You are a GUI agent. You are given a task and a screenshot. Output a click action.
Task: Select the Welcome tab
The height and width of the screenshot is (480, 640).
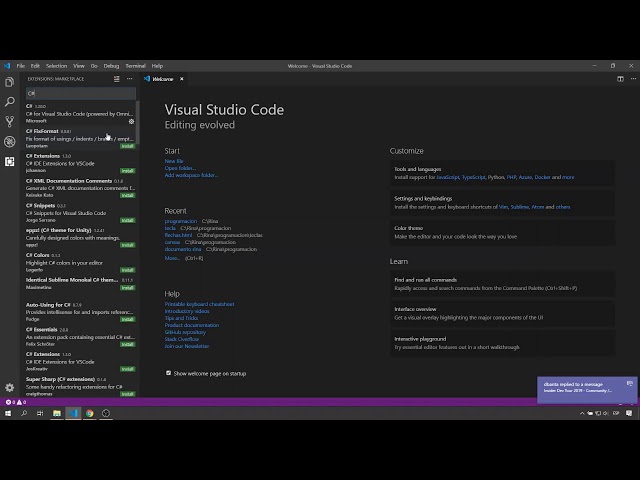coord(163,79)
